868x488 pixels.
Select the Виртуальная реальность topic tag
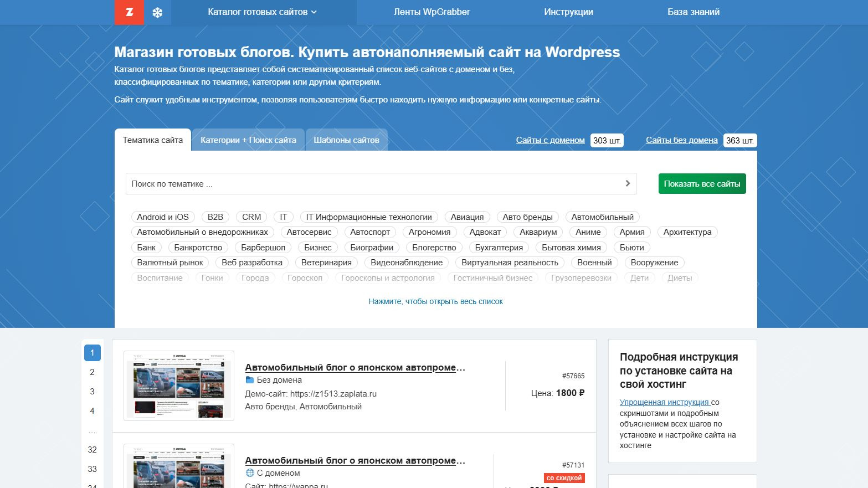[x=510, y=263]
